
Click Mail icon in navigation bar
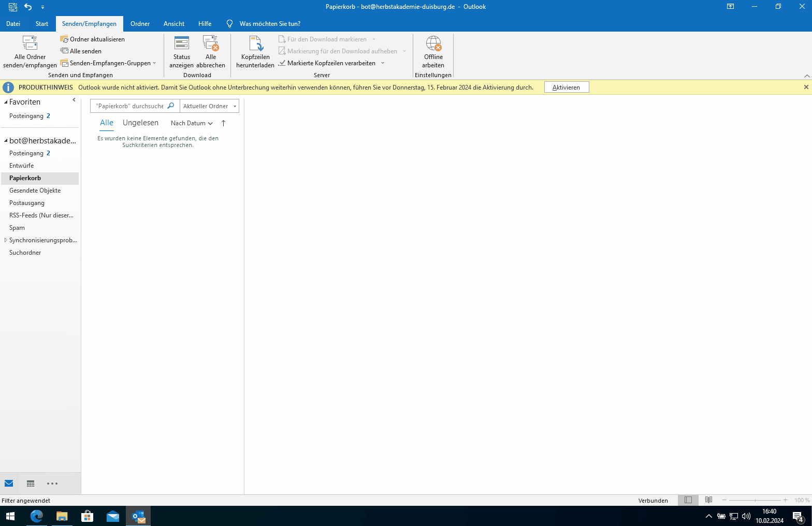coord(9,484)
